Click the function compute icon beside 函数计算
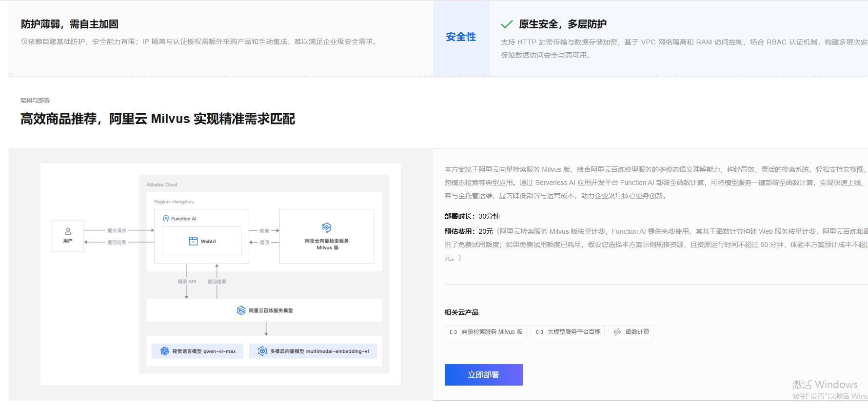 click(617, 332)
